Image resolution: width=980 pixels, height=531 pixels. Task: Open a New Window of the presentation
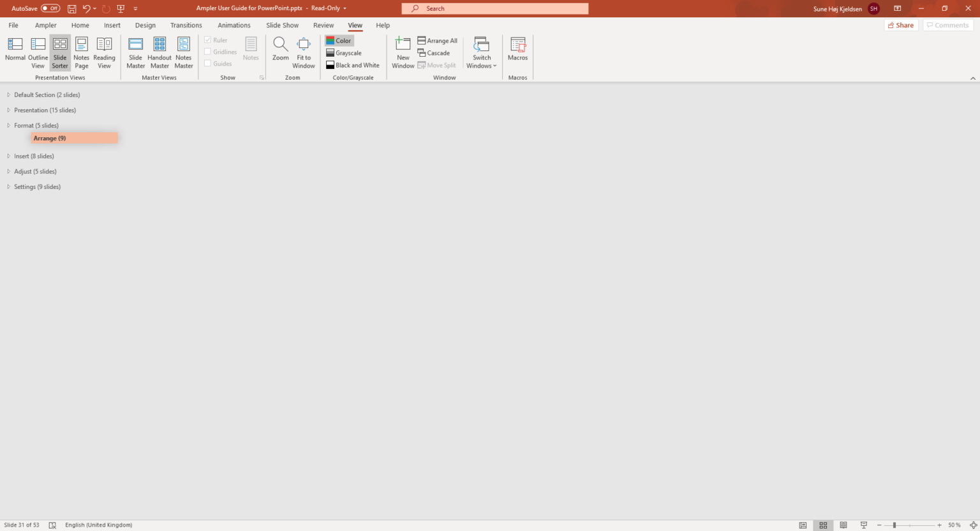click(403, 51)
